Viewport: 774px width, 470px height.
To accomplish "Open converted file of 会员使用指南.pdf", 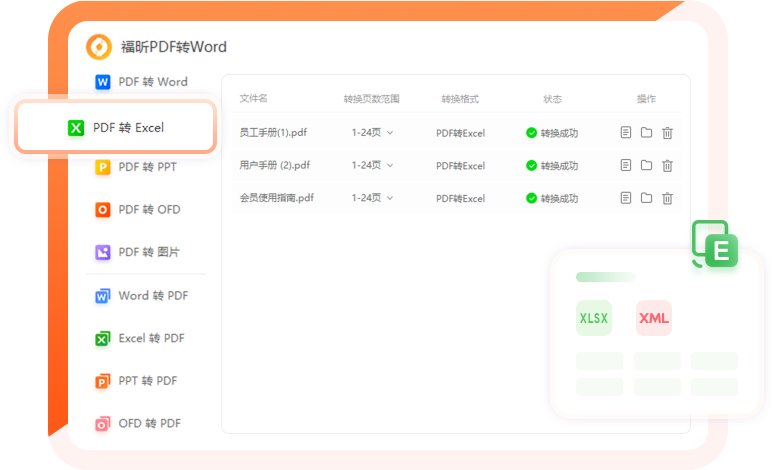I will 626,198.
